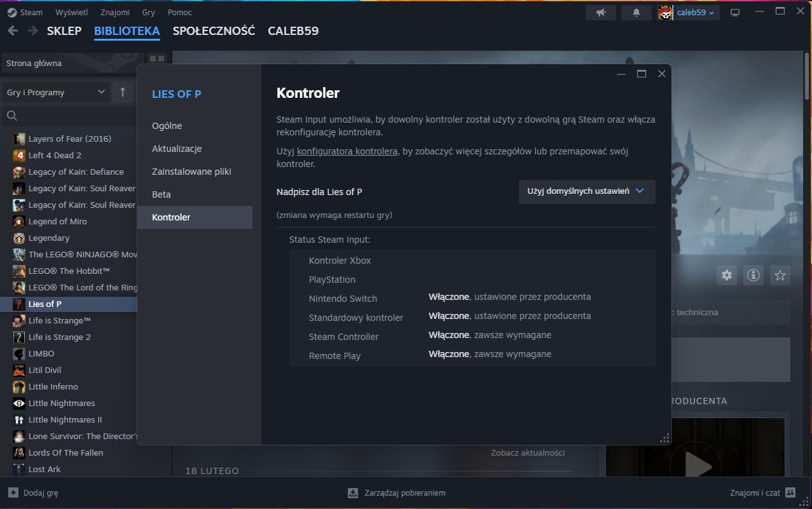The height and width of the screenshot is (509, 812).
Task: Mark the game as favorite with the star icon
Action: point(780,275)
